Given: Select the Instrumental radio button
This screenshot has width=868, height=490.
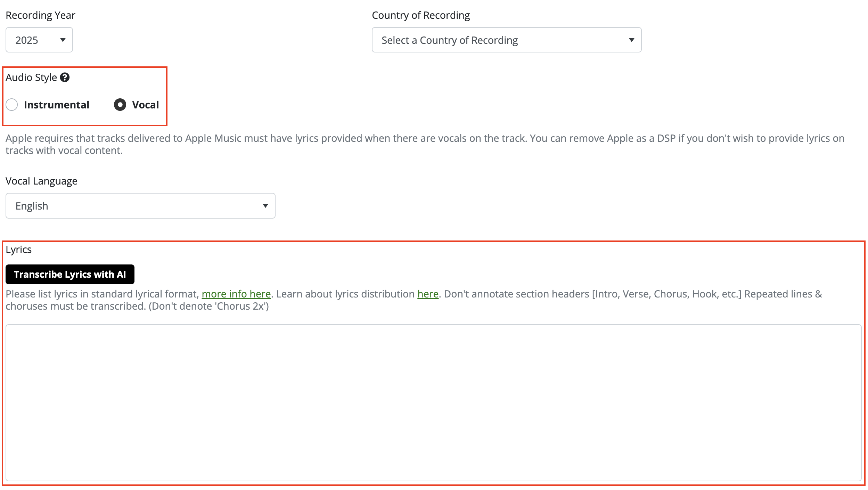Looking at the screenshot, I should pyautogui.click(x=12, y=105).
